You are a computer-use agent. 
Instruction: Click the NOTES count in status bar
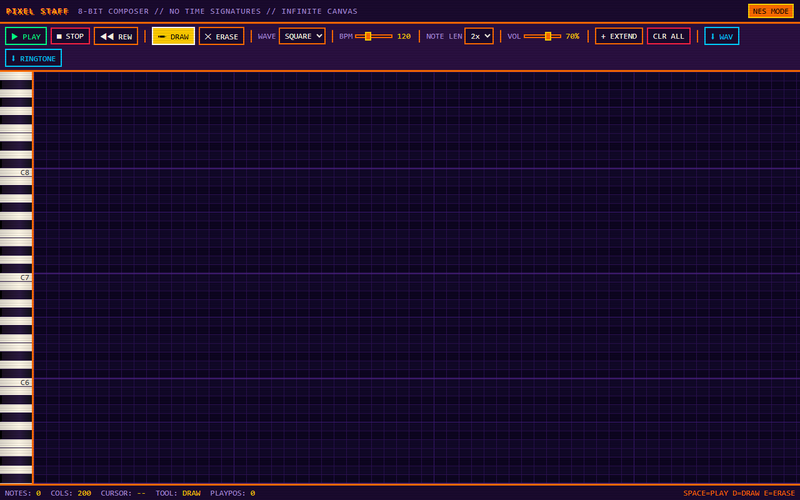tap(23, 493)
